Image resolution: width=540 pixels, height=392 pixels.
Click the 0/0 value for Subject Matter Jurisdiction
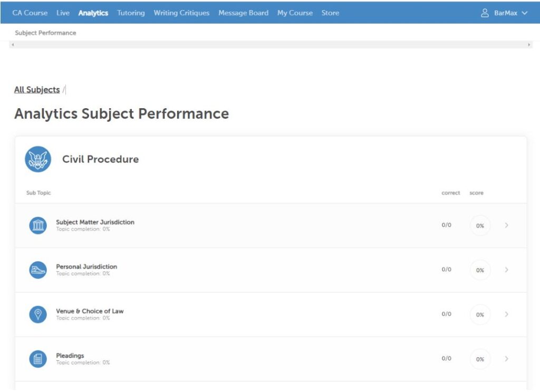click(x=446, y=225)
